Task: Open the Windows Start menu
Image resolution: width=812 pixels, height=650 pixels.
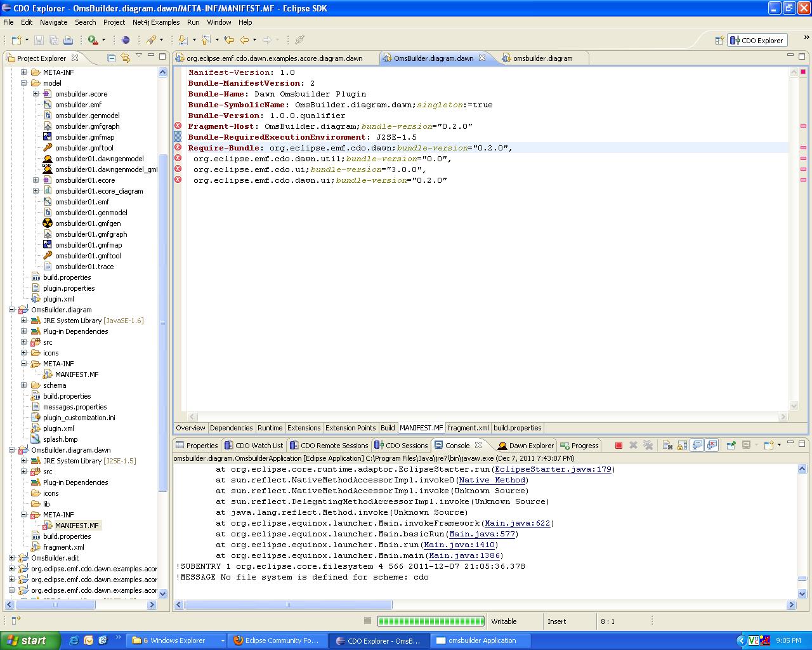Action: click(x=30, y=640)
